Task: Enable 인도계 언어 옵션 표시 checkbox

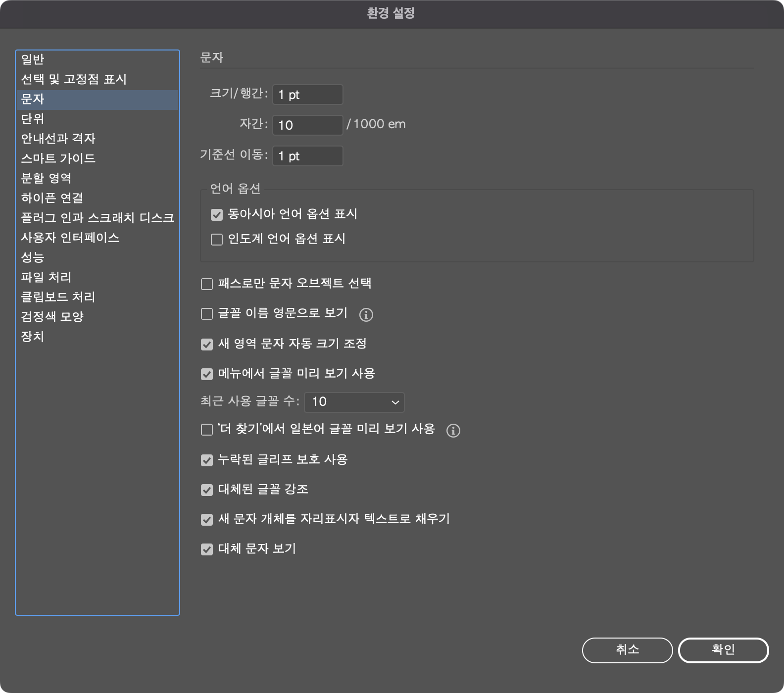Action: pos(217,240)
